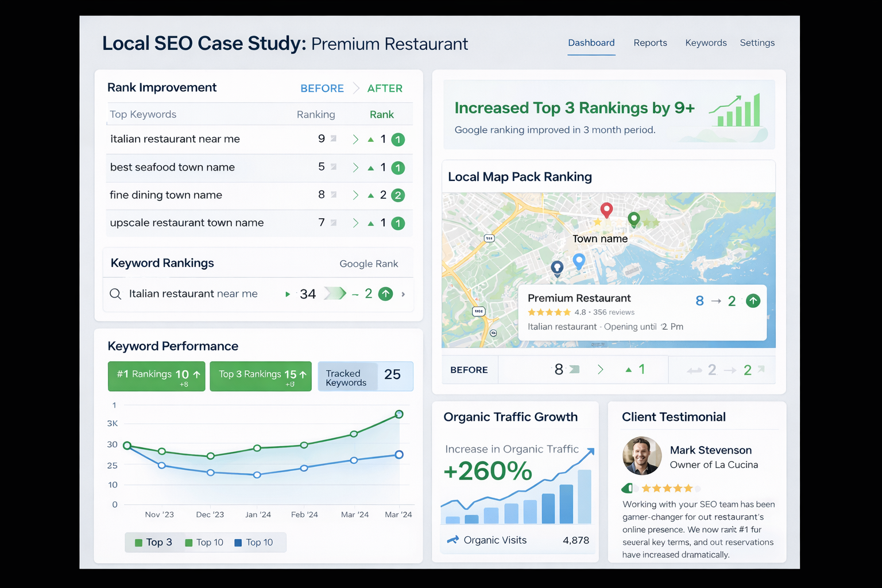Toggle the green Top 10 legend series

pos(204,542)
